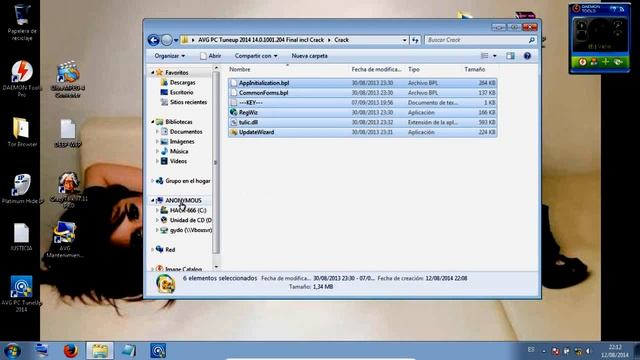
Task: Click the refresh button beside address bar
Action: click(415, 40)
